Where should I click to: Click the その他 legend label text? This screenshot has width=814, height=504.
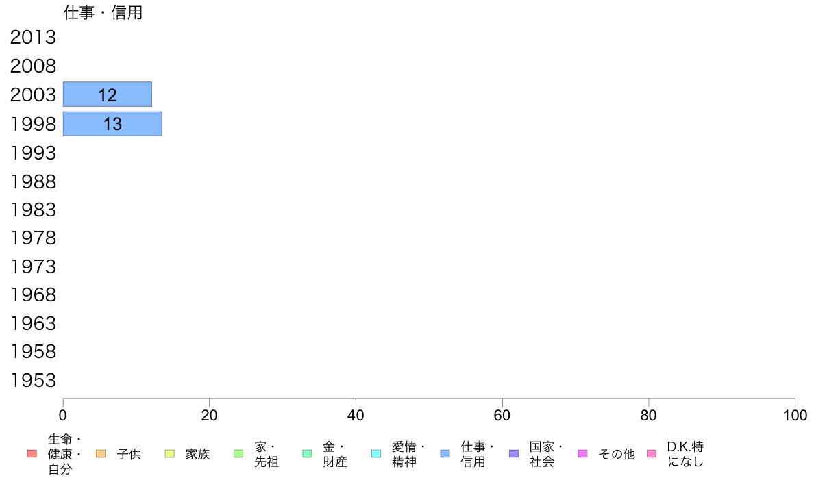(617, 454)
